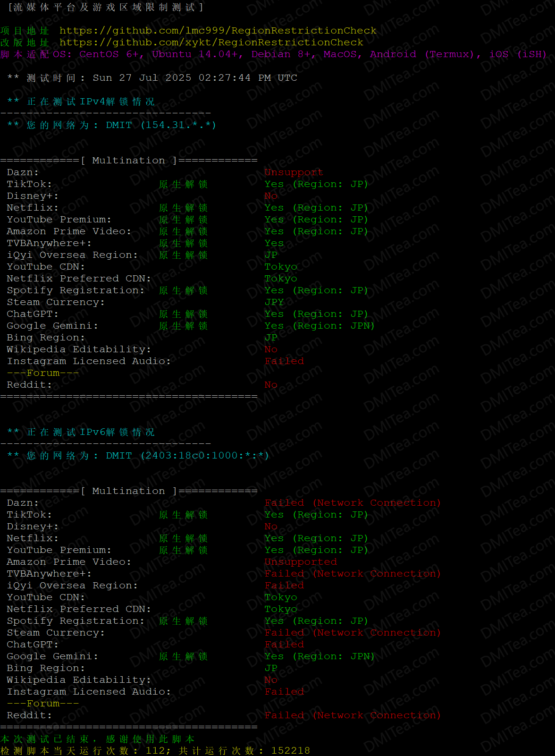Click the IPv6 Multination section header
Image resolution: width=555 pixels, height=756 pixels.
[129, 491]
